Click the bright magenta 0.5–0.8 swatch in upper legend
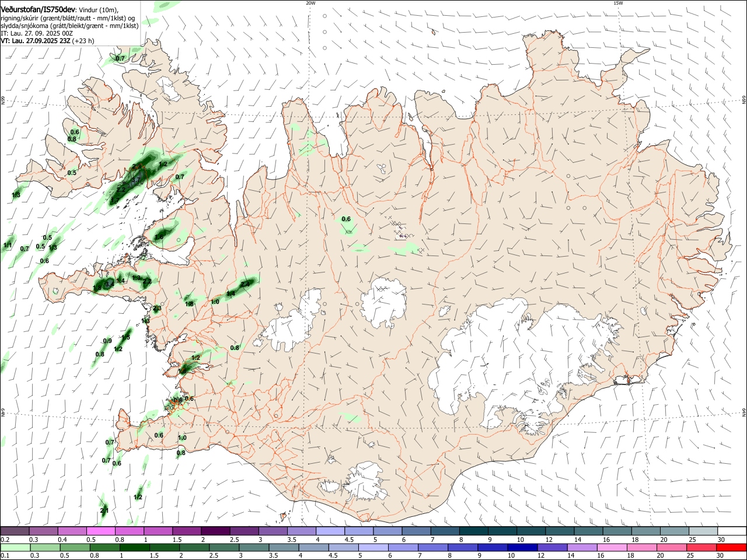Viewport: 747px width, 560px height. [x=100, y=531]
